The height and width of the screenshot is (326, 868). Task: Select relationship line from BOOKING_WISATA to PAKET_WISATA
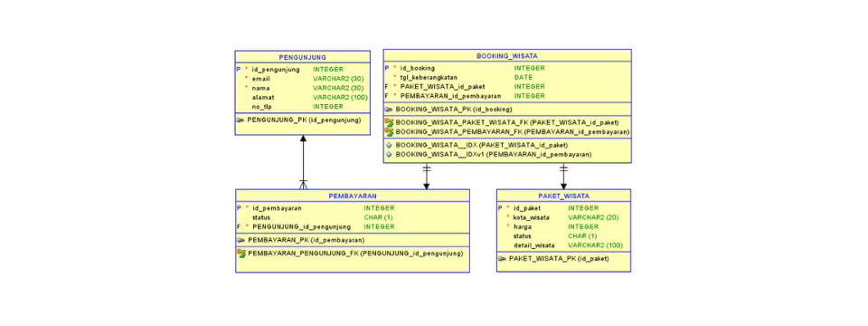pyautogui.click(x=563, y=177)
